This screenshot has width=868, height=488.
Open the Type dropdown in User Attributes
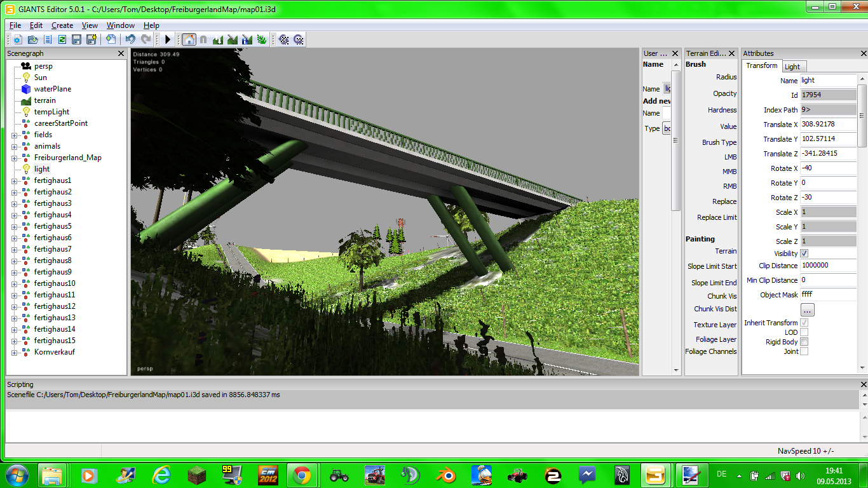click(667, 128)
